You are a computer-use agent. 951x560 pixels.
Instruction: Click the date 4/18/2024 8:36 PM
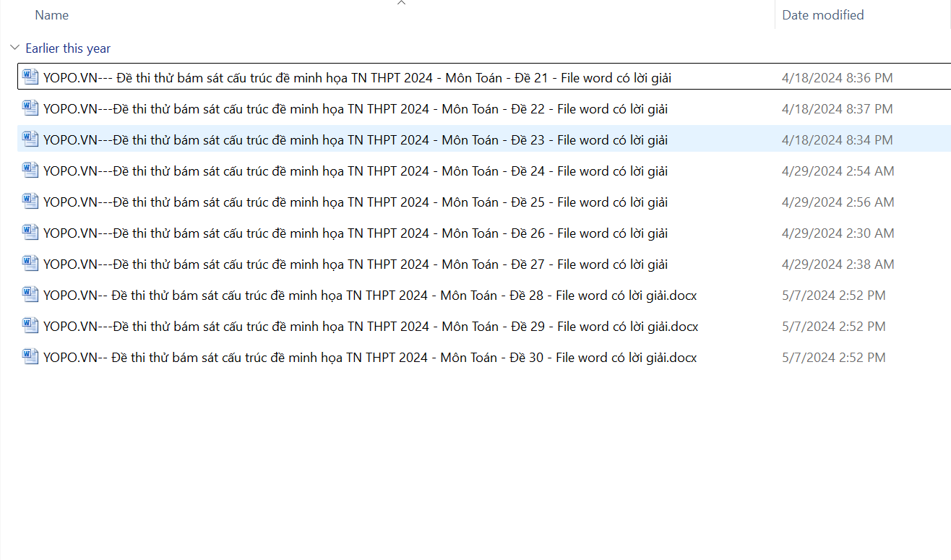click(x=838, y=78)
